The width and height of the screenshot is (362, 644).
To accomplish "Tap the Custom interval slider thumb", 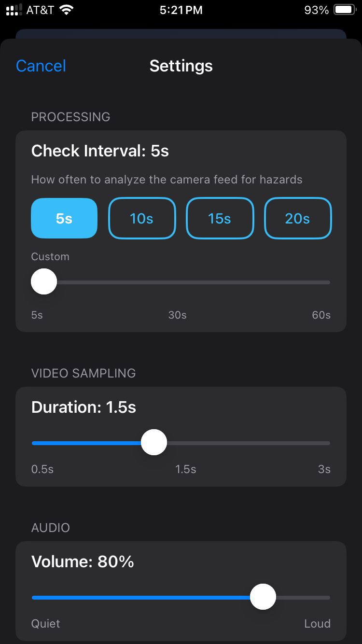I will (x=43, y=281).
